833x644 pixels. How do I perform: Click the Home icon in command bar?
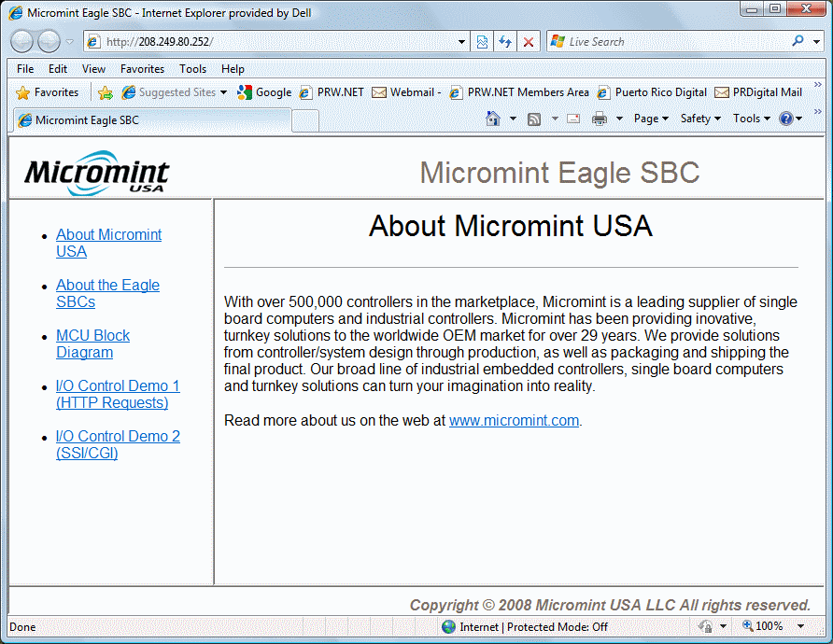[x=493, y=119]
